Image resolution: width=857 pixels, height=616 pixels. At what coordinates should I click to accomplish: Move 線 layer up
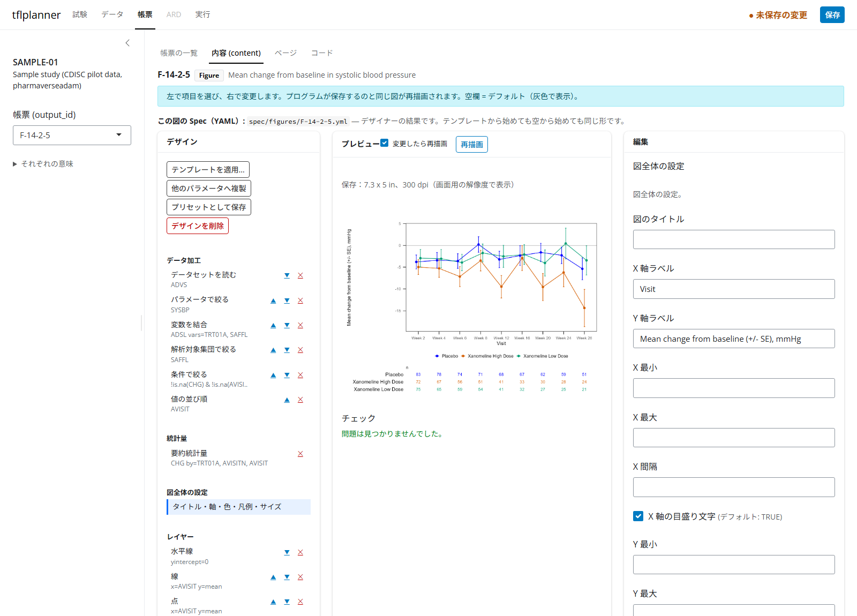click(273, 577)
